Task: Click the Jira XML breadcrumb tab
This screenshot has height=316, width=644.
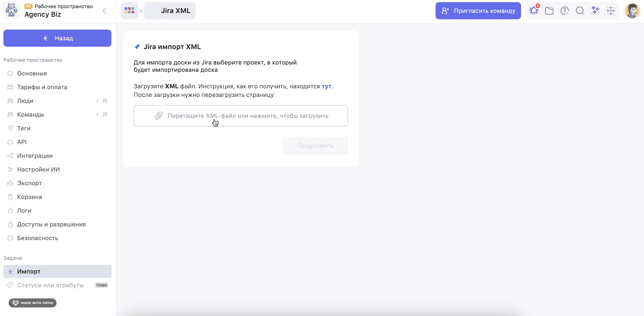Action: click(170, 11)
